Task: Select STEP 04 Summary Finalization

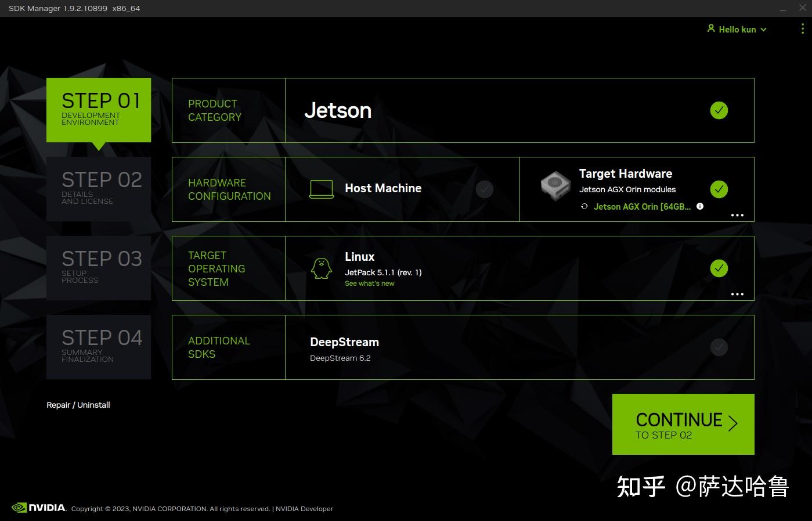Action: [x=99, y=346]
